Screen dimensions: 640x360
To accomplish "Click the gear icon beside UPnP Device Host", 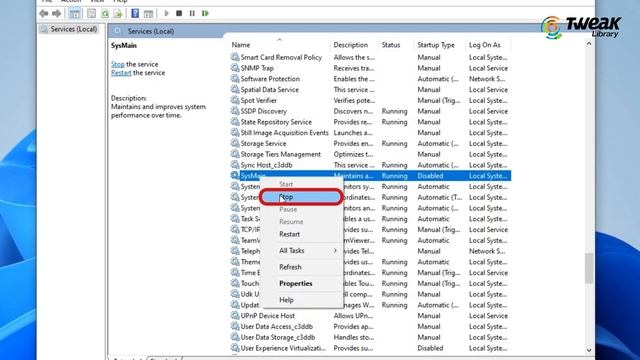I will click(235, 316).
